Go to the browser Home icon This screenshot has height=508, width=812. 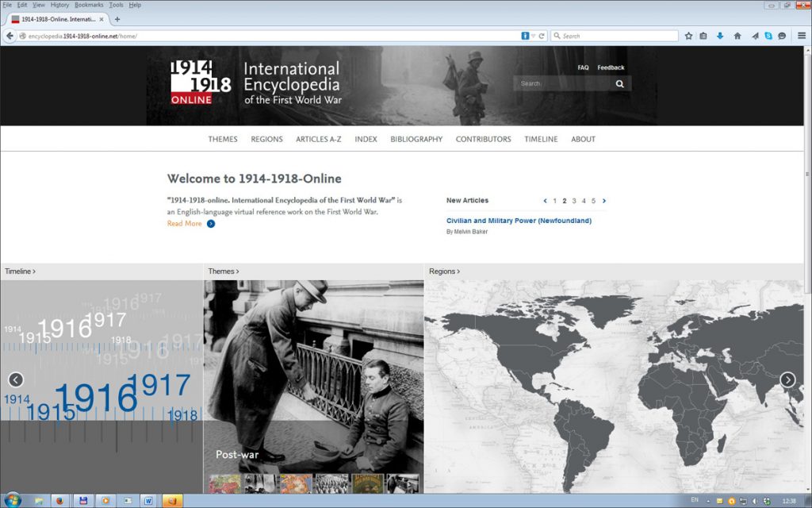point(737,36)
